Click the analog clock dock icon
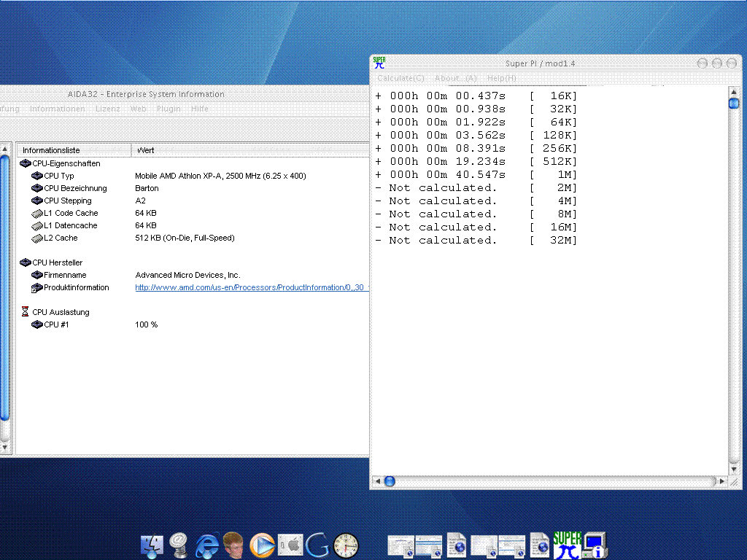Image resolution: width=747 pixels, height=560 pixels. coord(346,545)
